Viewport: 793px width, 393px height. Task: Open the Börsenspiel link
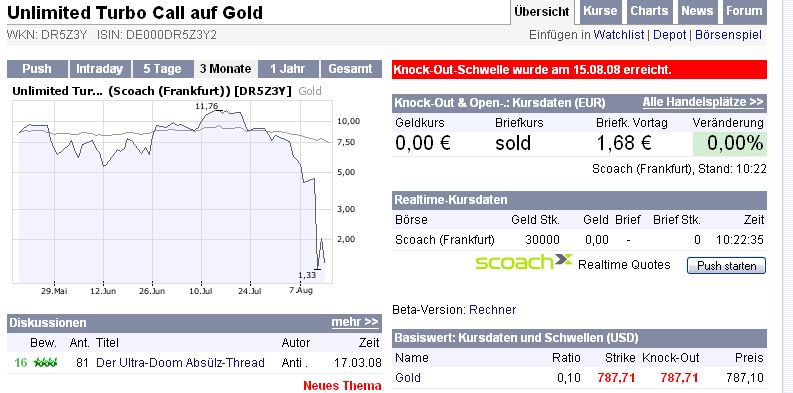pos(728,35)
